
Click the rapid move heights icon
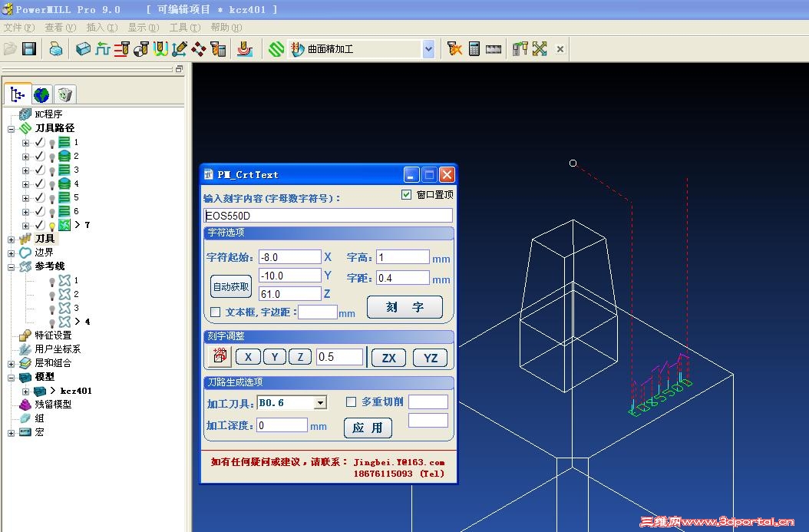pos(103,49)
